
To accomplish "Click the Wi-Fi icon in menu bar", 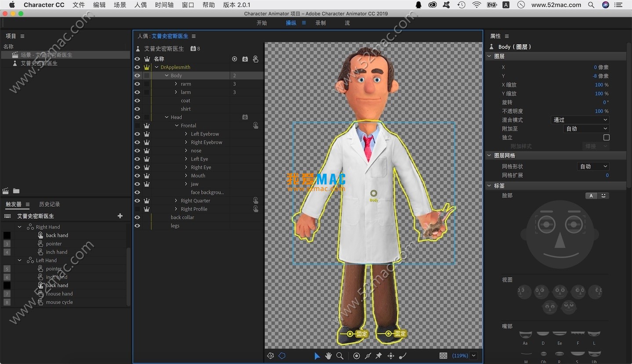I will [x=477, y=5].
